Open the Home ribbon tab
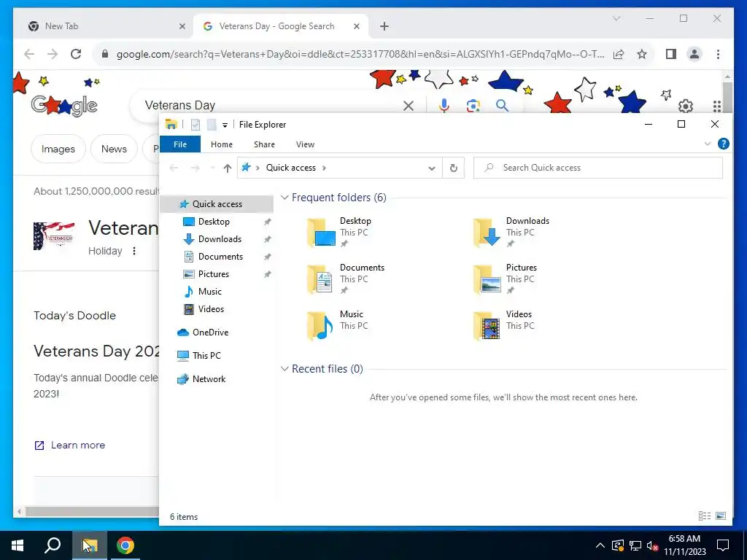This screenshot has height=560, width=747. pos(222,144)
